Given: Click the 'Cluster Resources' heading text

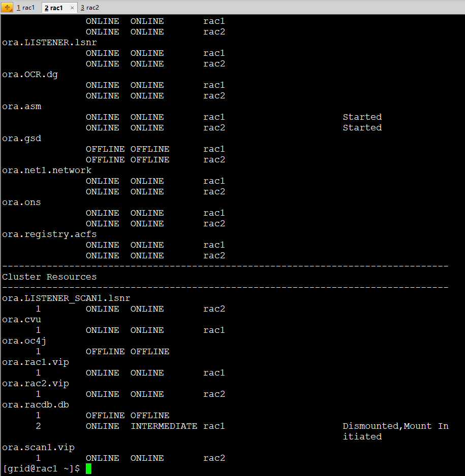Looking at the screenshot, I should 50,277.
